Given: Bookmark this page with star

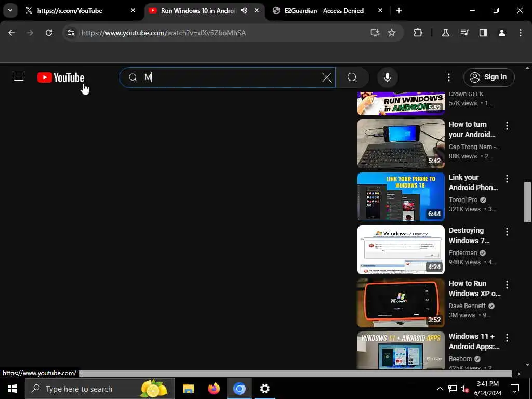Looking at the screenshot, I should 392,33.
